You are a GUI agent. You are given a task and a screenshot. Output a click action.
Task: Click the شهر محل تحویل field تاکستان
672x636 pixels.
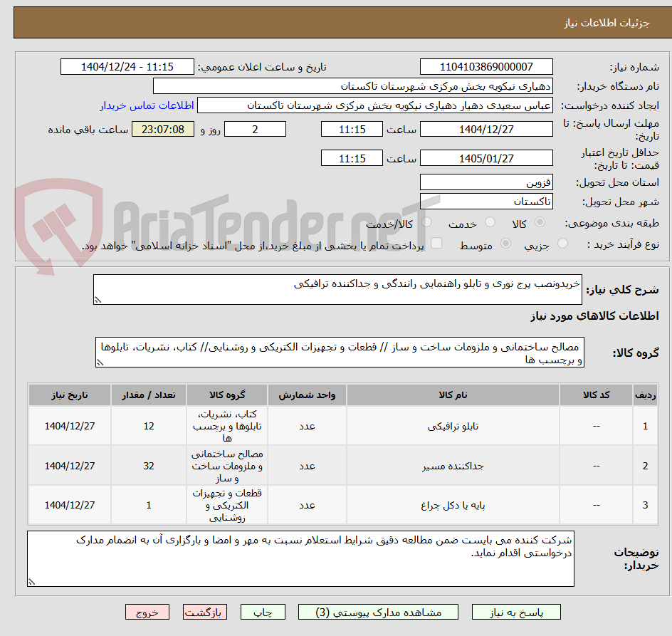[x=486, y=201]
